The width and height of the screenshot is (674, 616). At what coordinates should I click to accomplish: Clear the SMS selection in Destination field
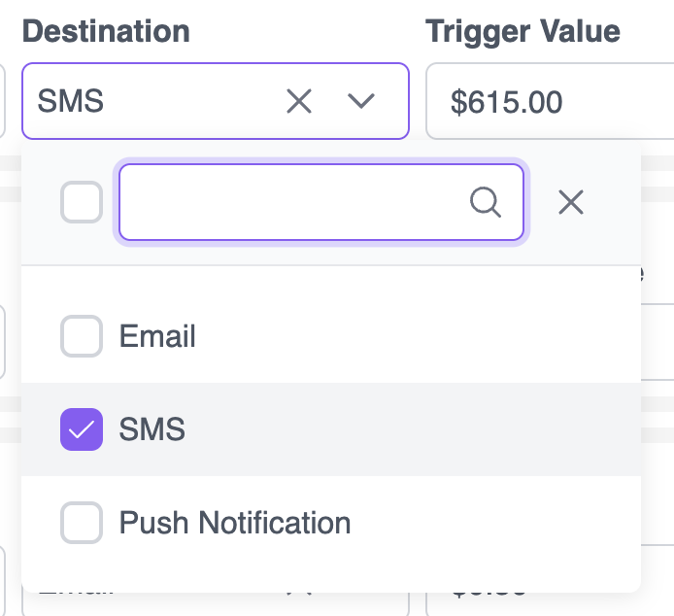[x=299, y=101]
